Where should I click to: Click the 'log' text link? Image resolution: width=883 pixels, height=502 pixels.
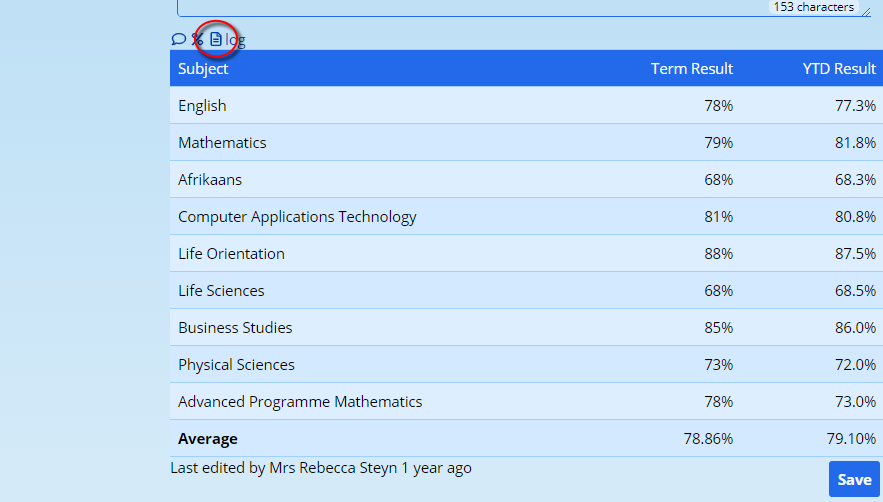235,41
